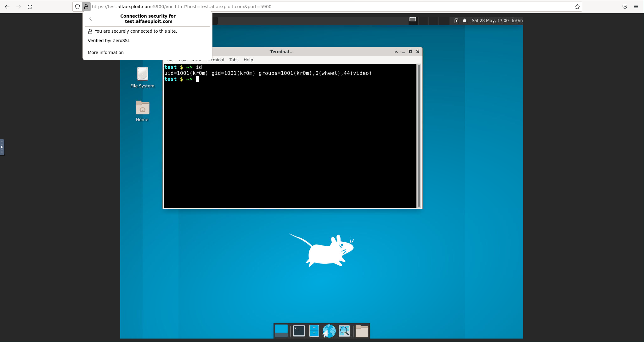The width and height of the screenshot is (644, 342).
Task: Open the Tabs menu in Terminal
Action: pos(234,60)
